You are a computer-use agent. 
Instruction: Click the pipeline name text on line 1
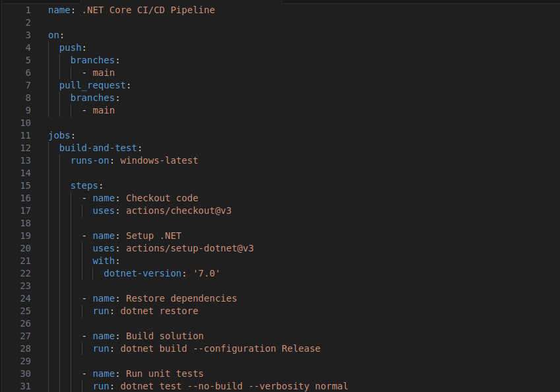148,11
